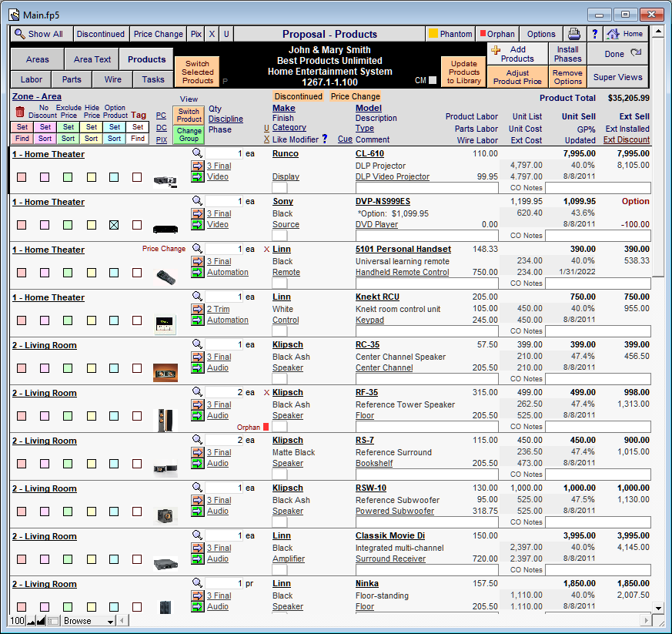This screenshot has width=672, height=634.
Task: Click the vertical scrollbar down arrow
Action: tap(658, 607)
